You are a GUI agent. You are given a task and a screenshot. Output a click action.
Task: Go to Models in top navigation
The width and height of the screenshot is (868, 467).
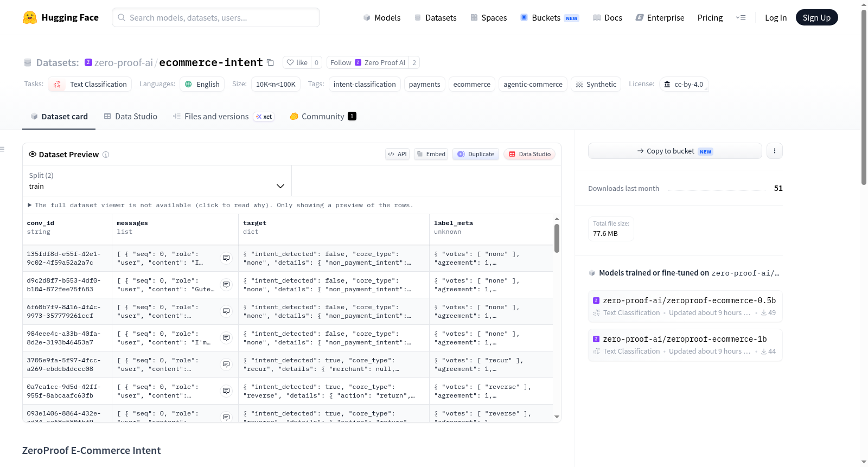click(x=382, y=18)
